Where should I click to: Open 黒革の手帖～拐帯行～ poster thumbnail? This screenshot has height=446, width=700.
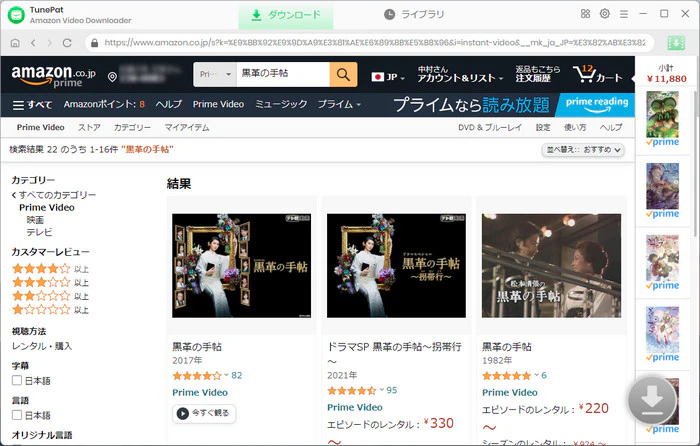coord(396,266)
